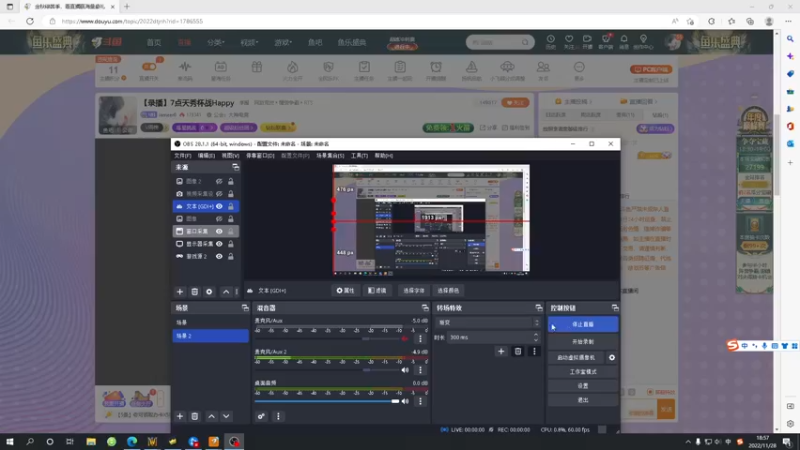Unmute the Mic/Aux channel speaker icon
The image size is (800, 450).
coord(405,339)
